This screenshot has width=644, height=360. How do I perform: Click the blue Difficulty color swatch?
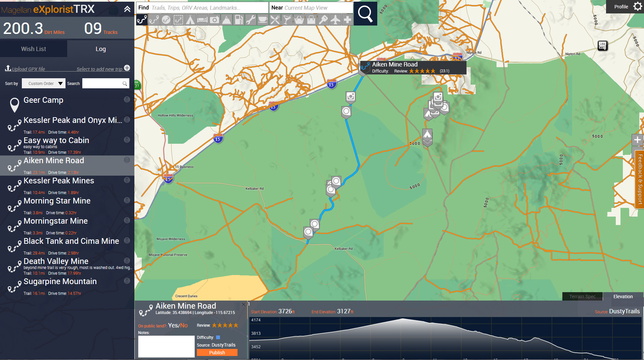pyautogui.click(x=218, y=337)
